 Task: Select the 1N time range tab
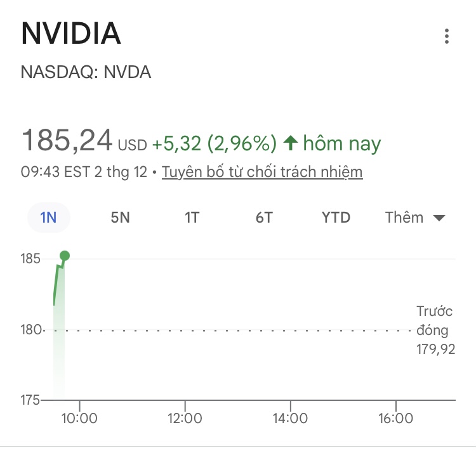pyautogui.click(x=48, y=218)
